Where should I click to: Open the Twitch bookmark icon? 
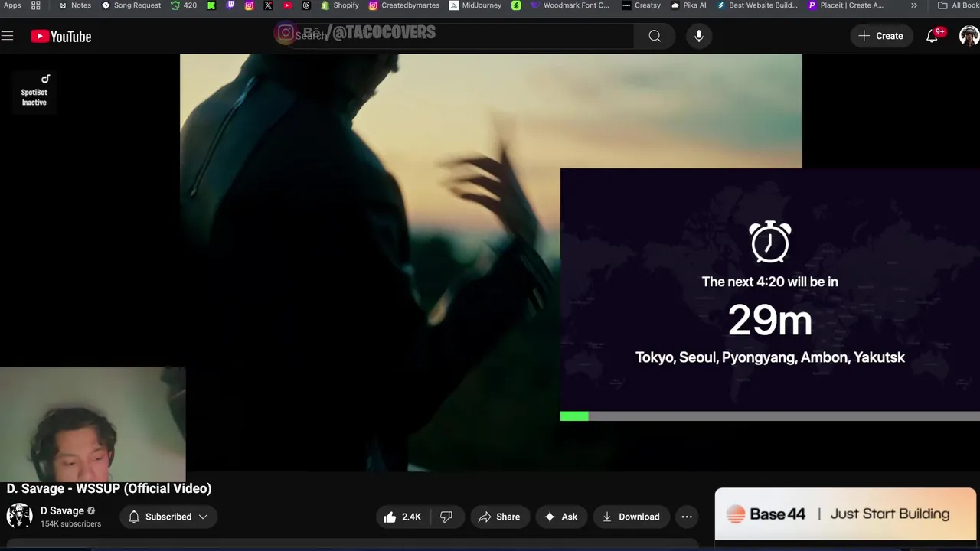pos(230,5)
